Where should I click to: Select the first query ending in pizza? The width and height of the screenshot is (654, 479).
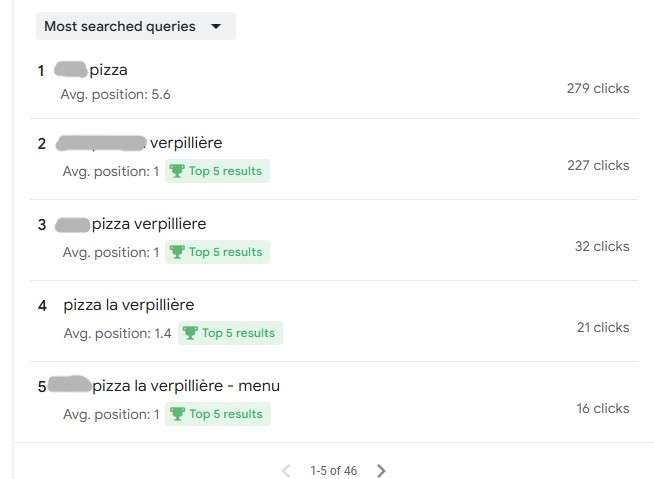[108, 70]
